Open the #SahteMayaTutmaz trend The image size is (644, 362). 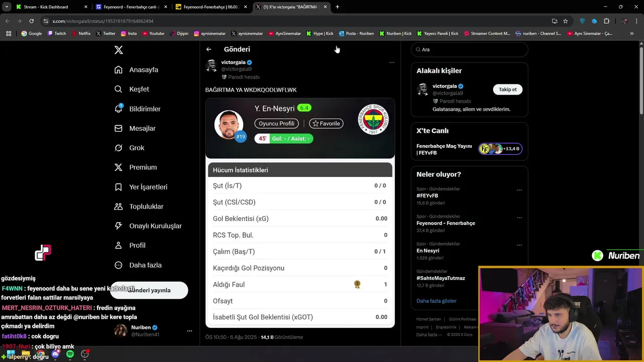(x=441, y=278)
